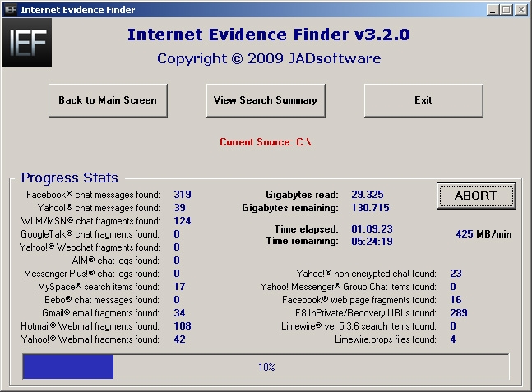Click Gmail email fragments count 34
The height and width of the screenshot is (392, 532).
[179, 312]
